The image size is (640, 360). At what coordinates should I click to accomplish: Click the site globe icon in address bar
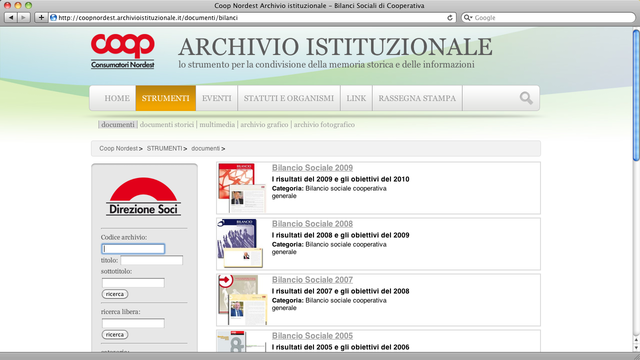click(x=53, y=18)
